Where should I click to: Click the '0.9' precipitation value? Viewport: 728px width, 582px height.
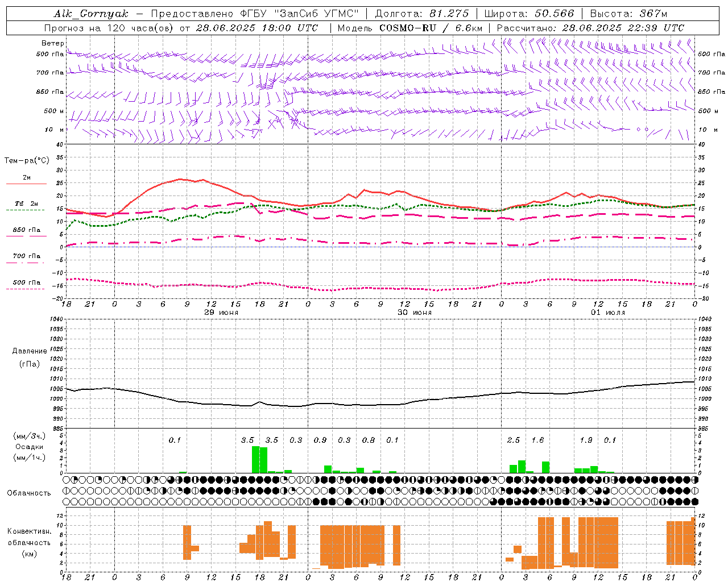[320, 440]
